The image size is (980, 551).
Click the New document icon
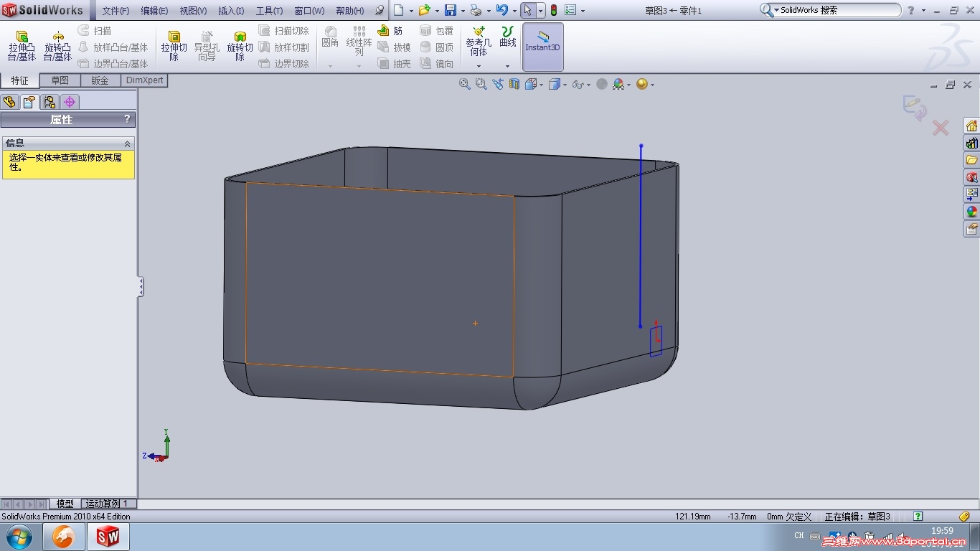click(x=399, y=10)
